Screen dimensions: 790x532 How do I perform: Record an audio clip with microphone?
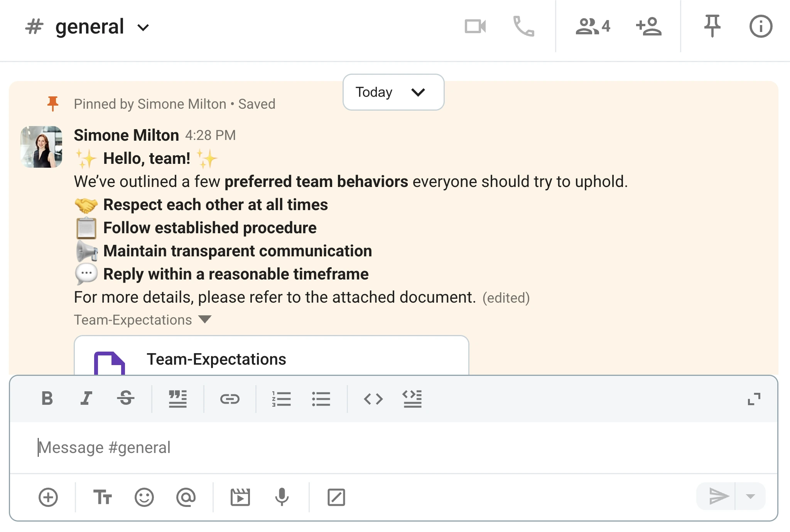(282, 497)
